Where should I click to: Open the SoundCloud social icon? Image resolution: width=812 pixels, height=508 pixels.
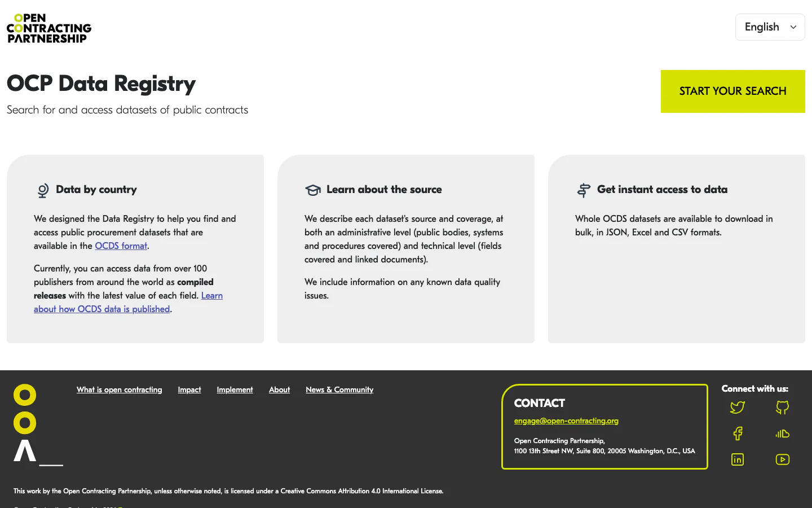pos(783,433)
